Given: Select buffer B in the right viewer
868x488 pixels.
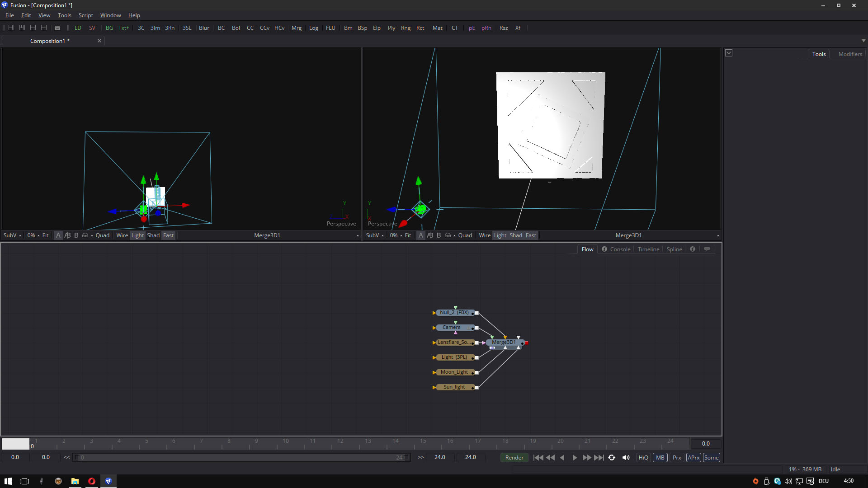Looking at the screenshot, I should (x=439, y=235).
